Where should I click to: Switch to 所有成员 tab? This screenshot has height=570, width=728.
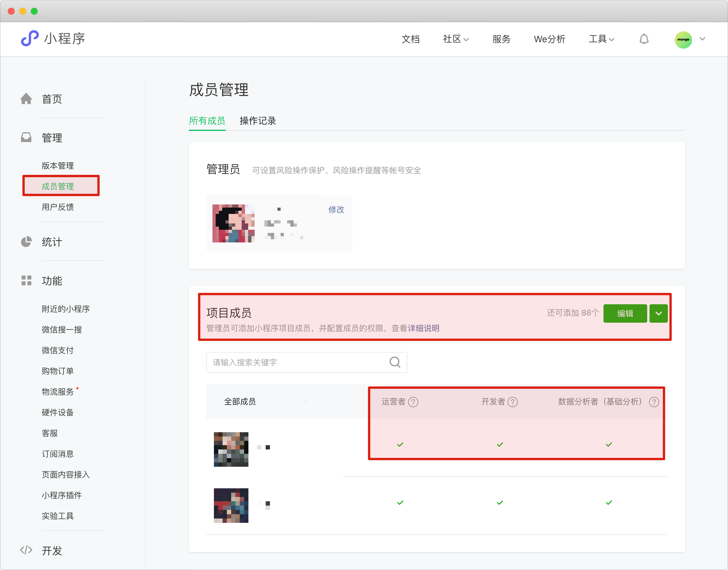207,121
